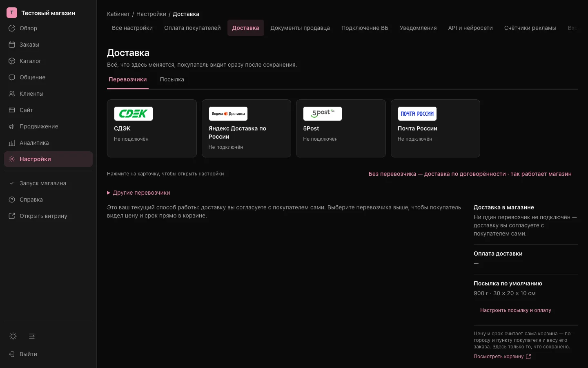Click the Тестовый магазин store name
588x368 pixels.
tap(48, 13)
